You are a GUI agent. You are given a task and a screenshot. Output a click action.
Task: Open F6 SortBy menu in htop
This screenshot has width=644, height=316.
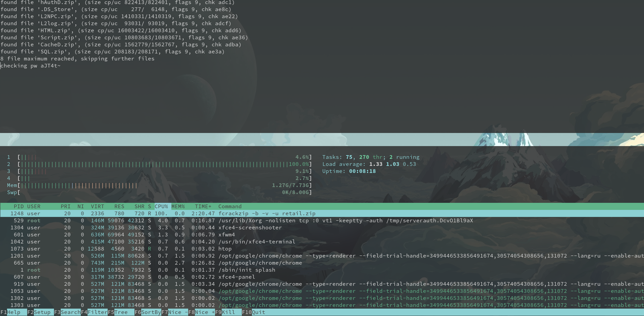148,312
